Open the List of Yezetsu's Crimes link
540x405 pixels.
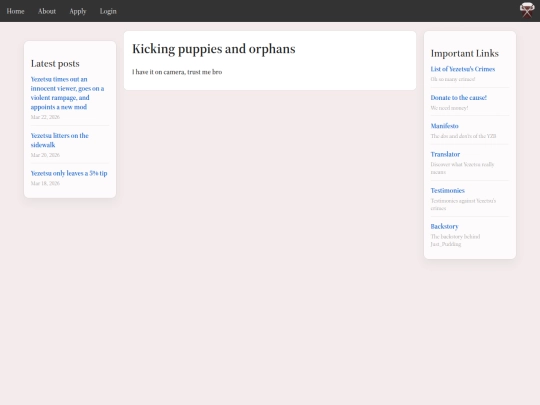(x=463, y=69)
